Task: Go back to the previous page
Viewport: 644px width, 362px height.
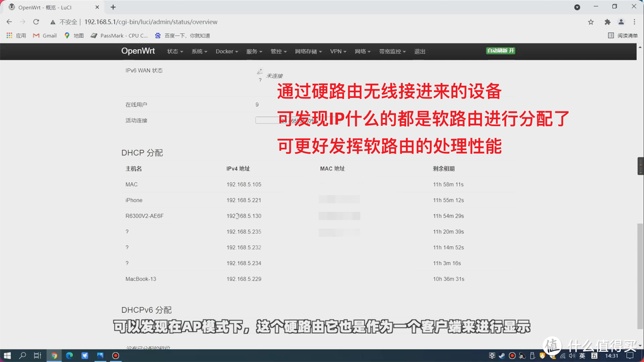Action: pos(9,22)
